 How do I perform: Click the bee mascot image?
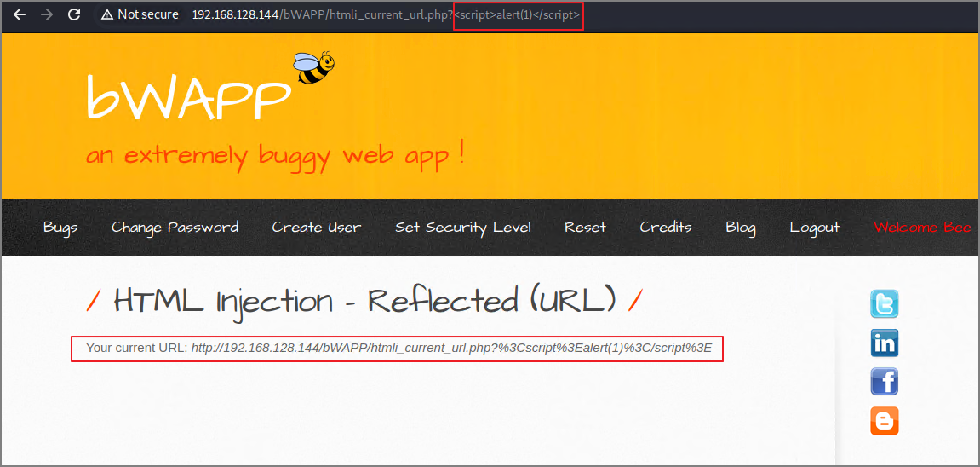[313, 67]
